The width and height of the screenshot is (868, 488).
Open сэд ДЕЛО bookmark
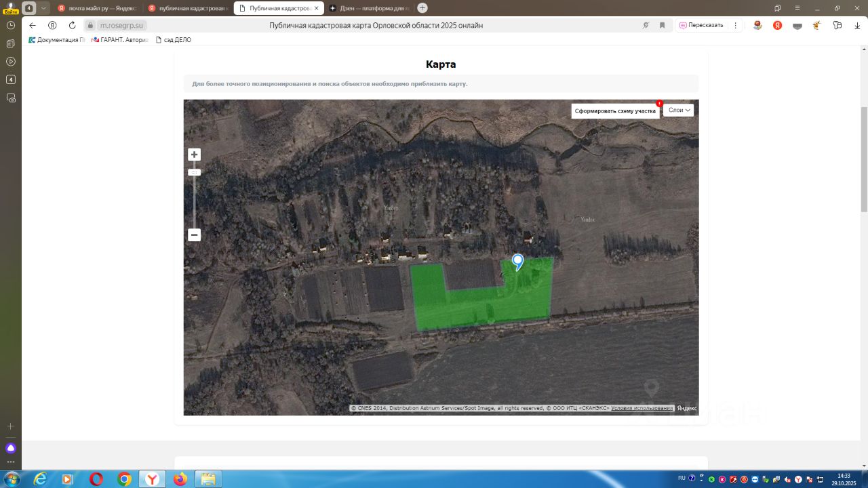(x=174, y=40)
